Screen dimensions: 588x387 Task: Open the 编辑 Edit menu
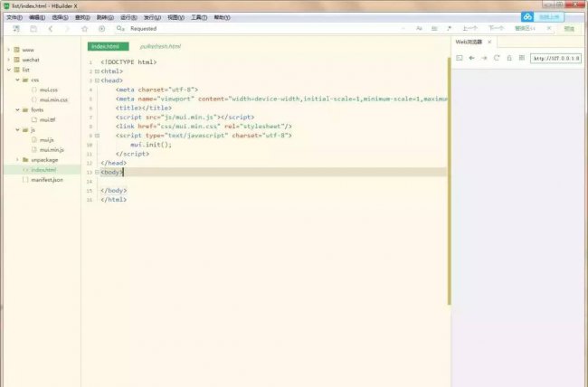pos(37,17)
